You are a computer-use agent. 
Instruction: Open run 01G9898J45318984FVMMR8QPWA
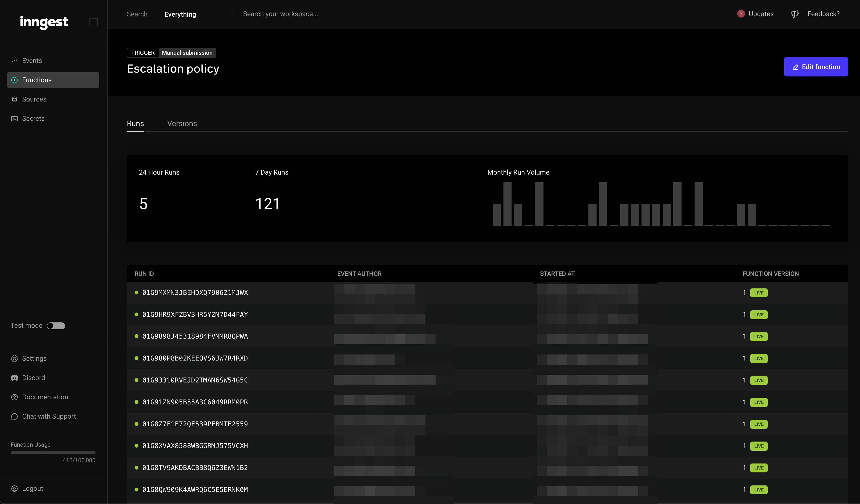[x=195, y=336]
